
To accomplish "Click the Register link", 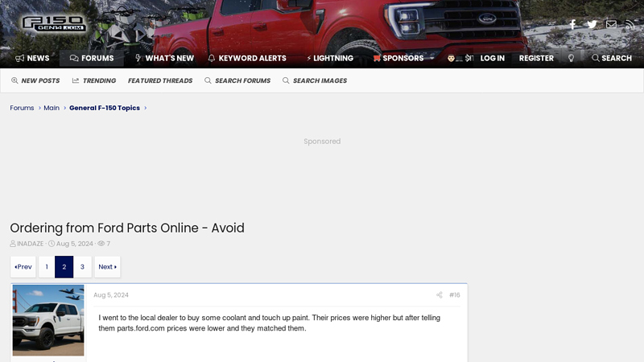I will [536, 58].
